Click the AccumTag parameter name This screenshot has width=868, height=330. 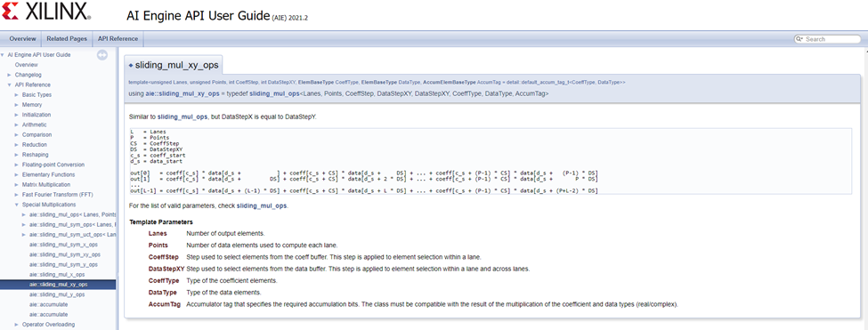[x=165, y=304]
